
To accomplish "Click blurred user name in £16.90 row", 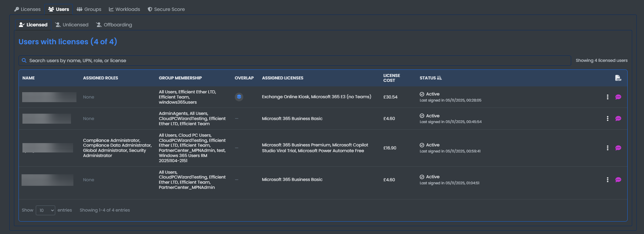I will coord(48,148).
